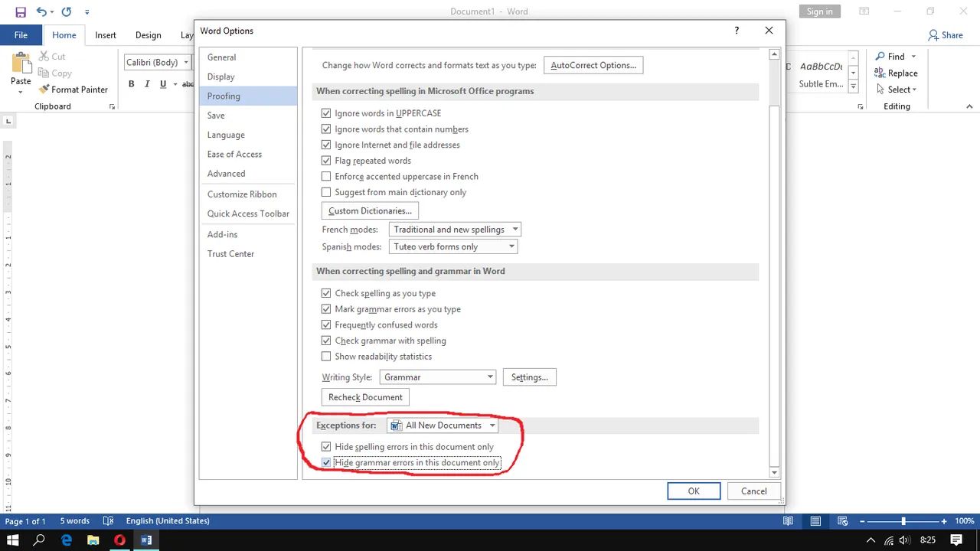Toggle Flag repeated words checkbox
Screen dimensions: 980x551
click(326, 161)
